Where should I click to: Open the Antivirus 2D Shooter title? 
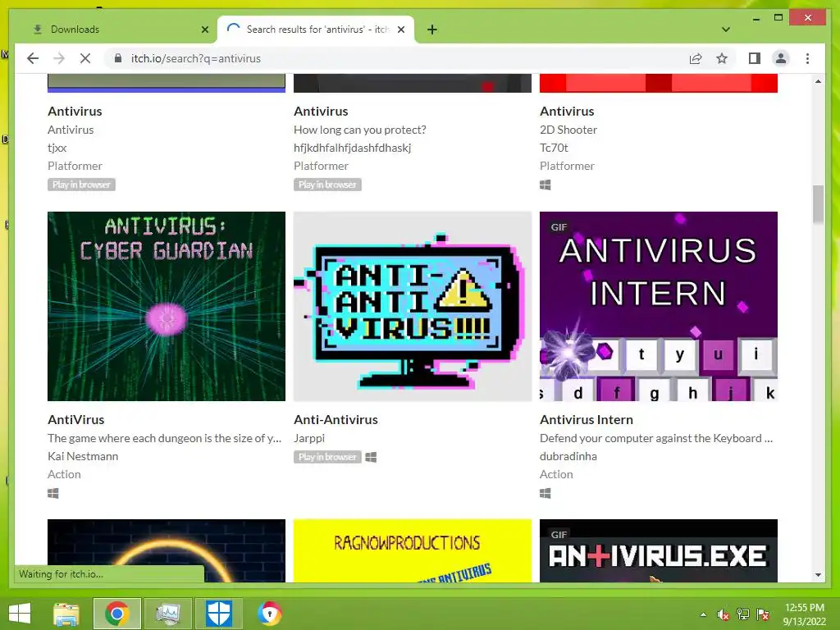click(567, 111)
